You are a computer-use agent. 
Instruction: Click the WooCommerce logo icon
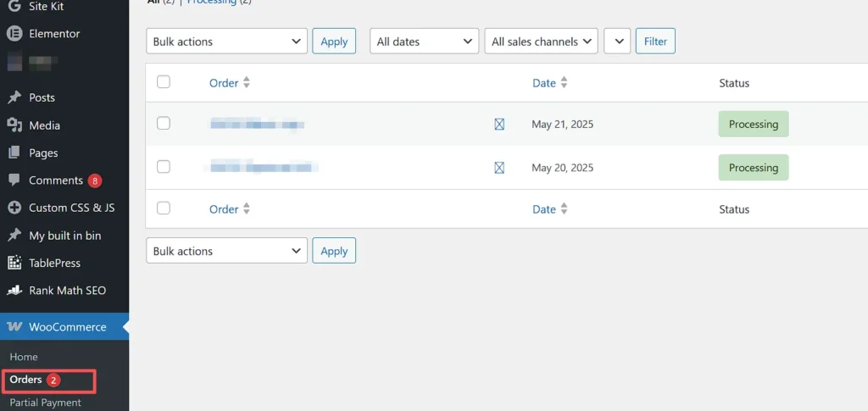coord(14,327)
